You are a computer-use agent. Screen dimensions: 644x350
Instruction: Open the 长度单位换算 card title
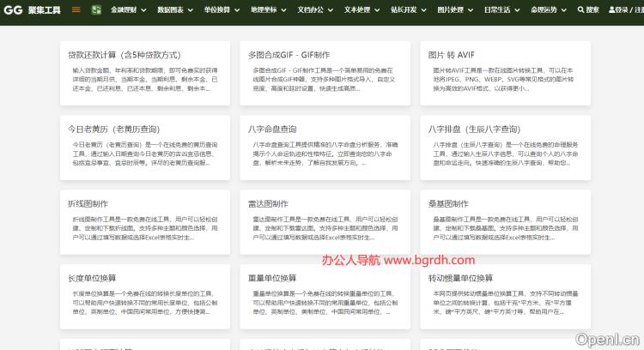click(92, 278)
